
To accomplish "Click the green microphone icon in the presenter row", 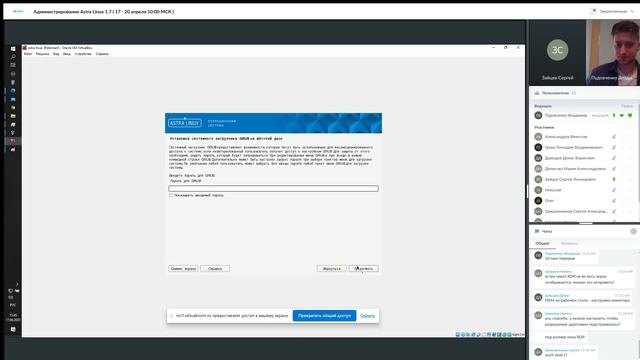I will pos(614,116).
